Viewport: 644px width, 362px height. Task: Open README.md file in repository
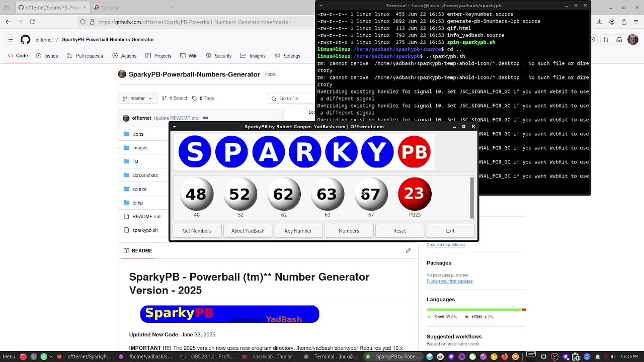146,217
